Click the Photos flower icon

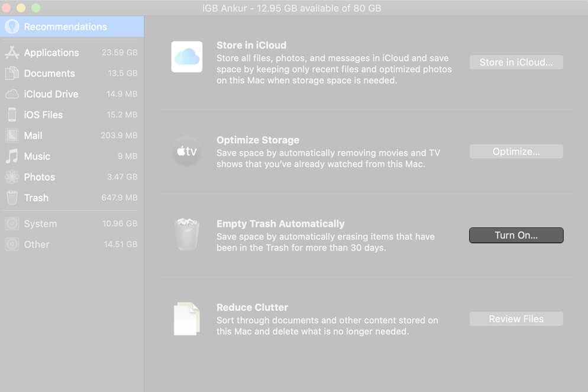(12, 177)
